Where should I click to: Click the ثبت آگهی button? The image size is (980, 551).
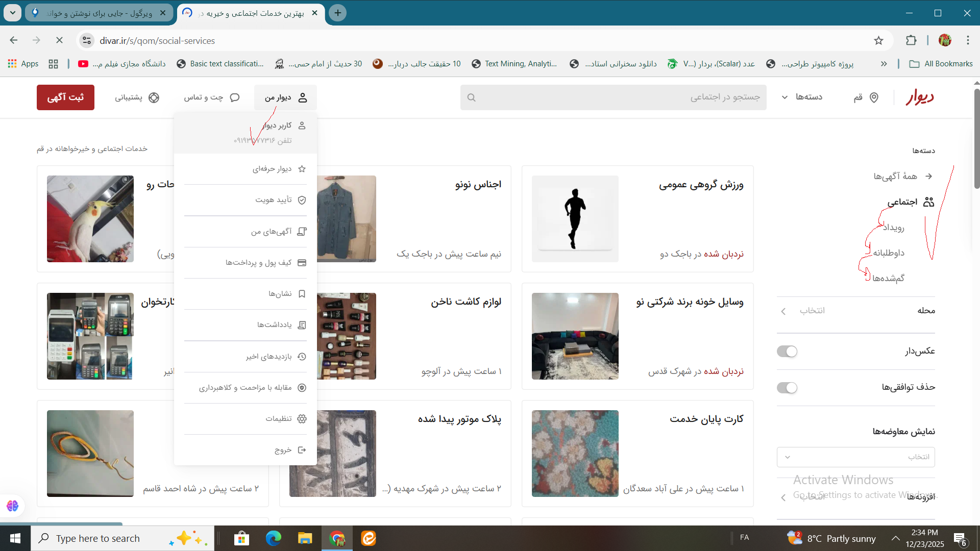pyautogui.click(x=65, y=97)
